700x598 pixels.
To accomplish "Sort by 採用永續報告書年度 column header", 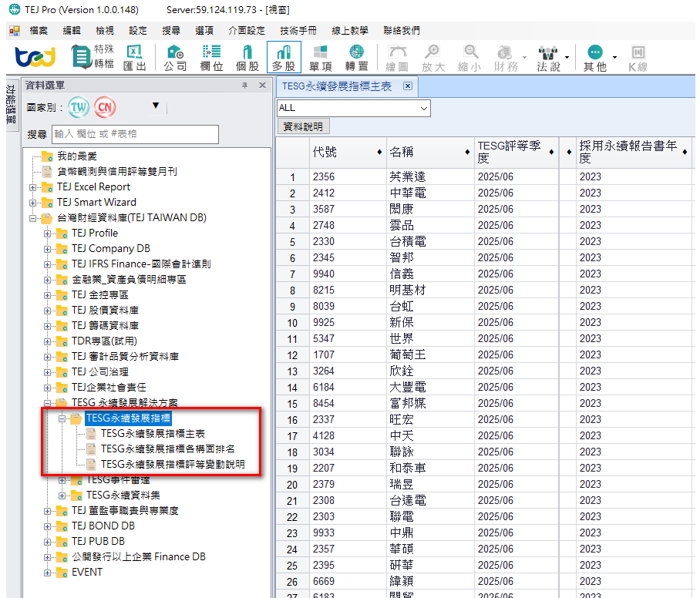I will point(634,152).
